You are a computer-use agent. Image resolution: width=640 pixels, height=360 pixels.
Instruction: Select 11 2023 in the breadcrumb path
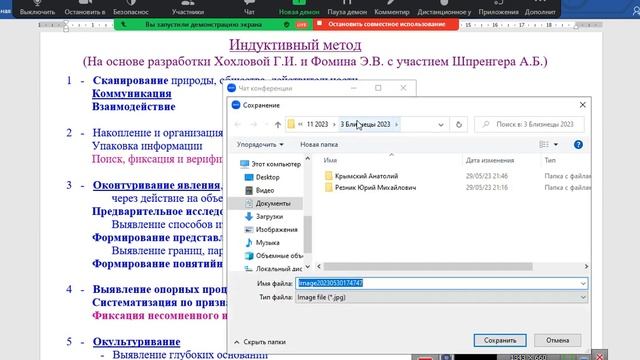[317, 124]
